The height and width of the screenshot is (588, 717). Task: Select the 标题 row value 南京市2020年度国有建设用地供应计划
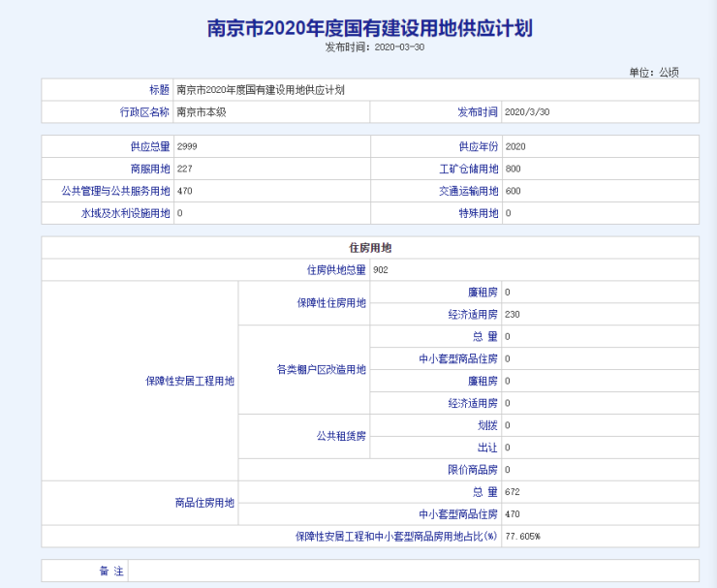261,90
